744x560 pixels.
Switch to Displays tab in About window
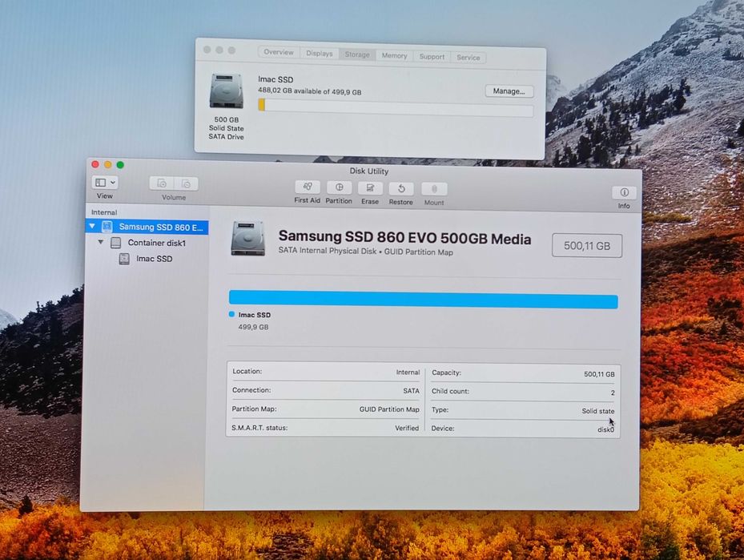[320, 53]
